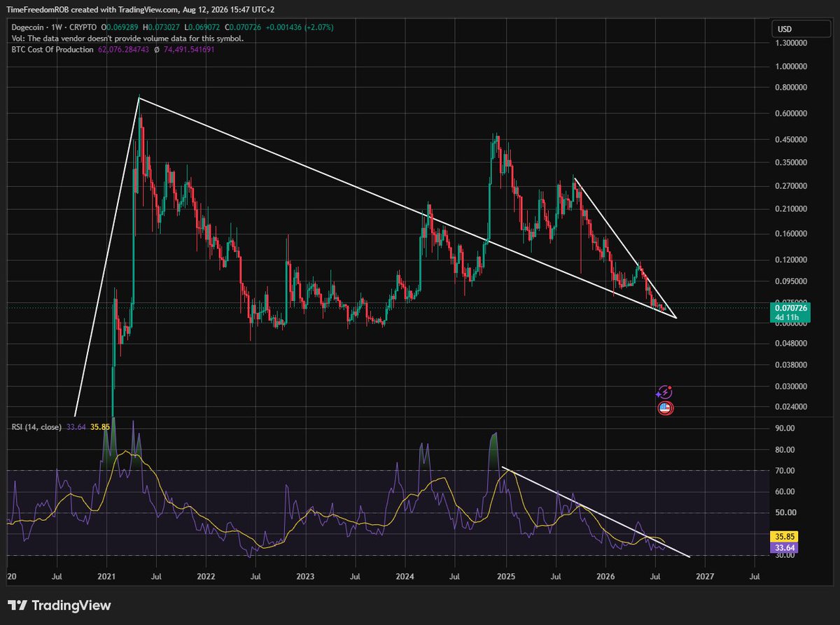
Task: Click the 0.095000 price axis label
Action: (790, 281)
